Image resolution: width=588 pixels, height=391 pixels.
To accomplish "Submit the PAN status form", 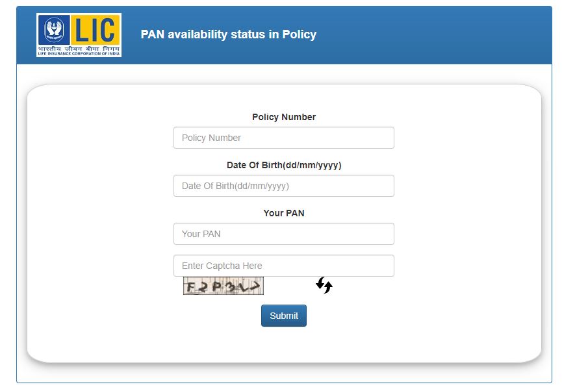I will [284, 316].
